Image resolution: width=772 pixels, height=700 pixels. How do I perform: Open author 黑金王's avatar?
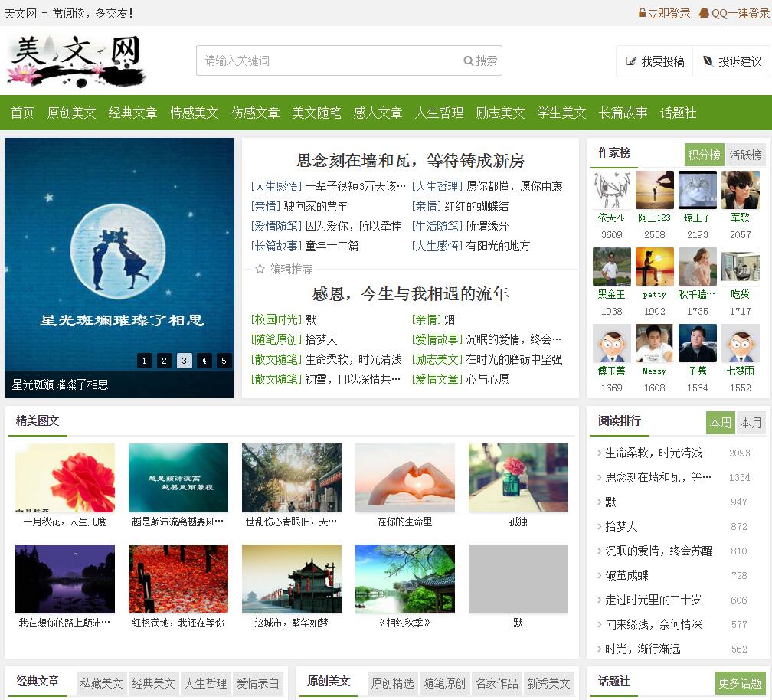(611, 267)
